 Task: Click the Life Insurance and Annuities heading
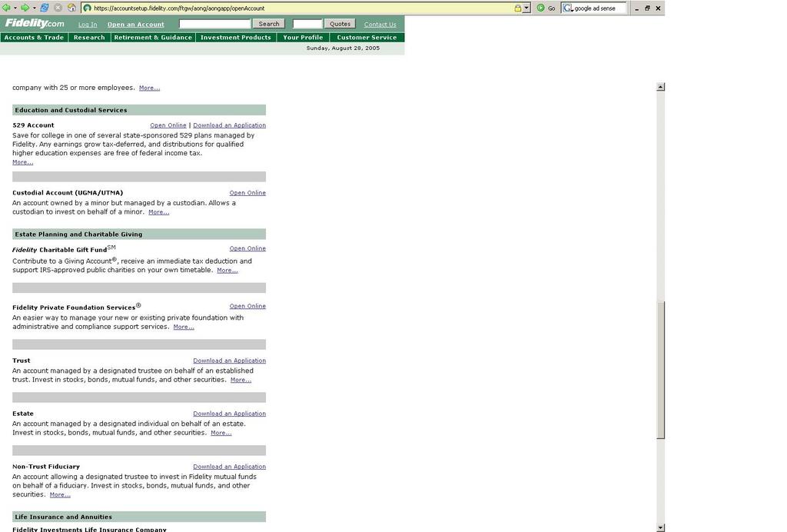tap(63, 517)
